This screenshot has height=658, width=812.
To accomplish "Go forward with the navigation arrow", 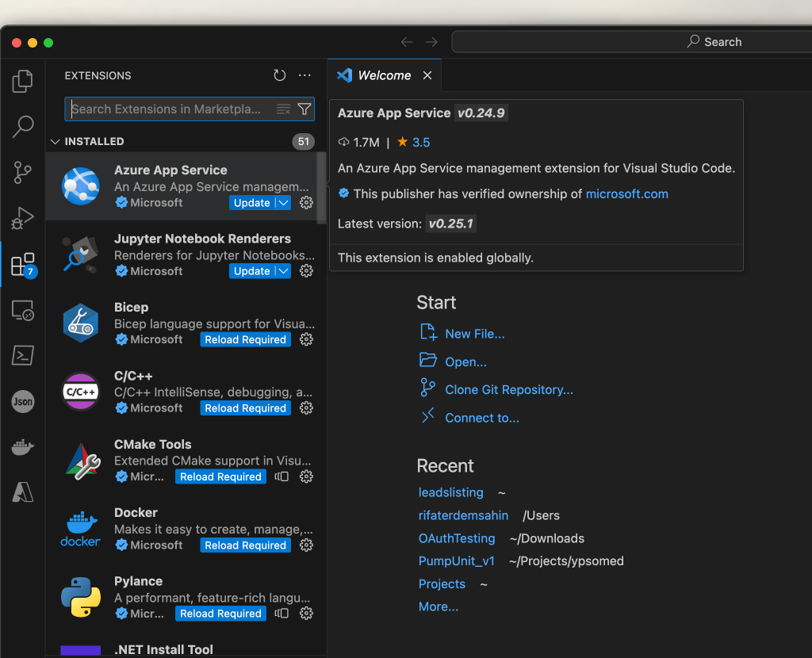I will 431,42.
